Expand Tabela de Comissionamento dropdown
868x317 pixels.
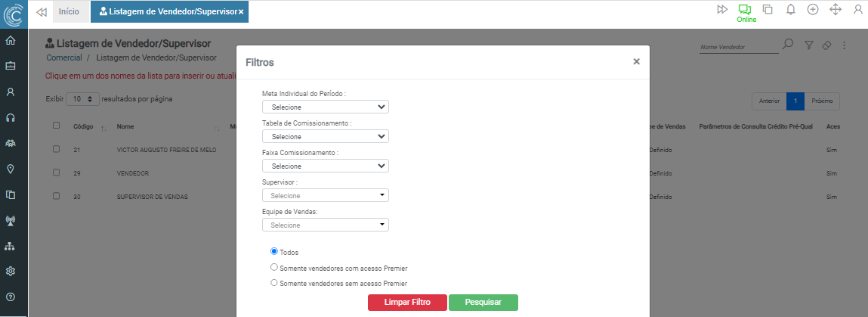coord(325,136)
